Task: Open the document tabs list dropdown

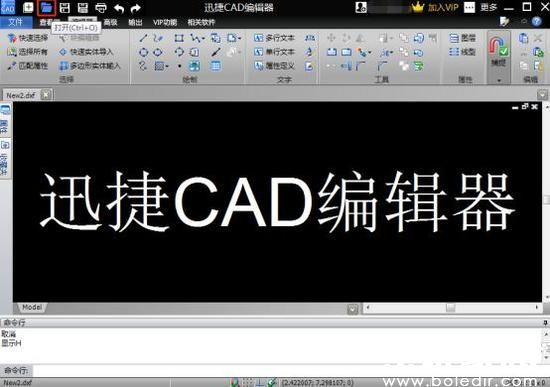Action: (542, 94)
